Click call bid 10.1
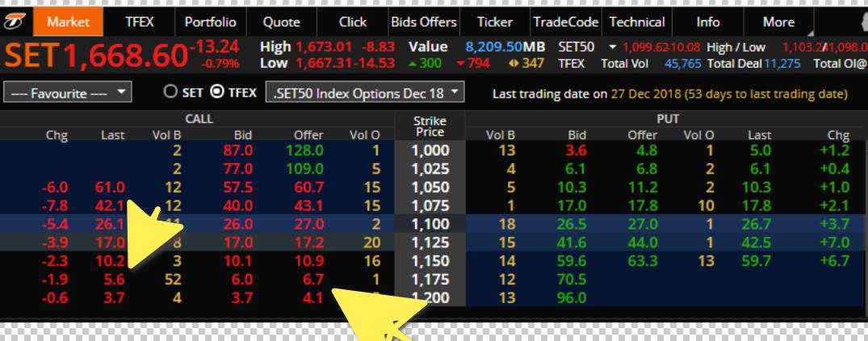868x341 pixels. [238, 261]
